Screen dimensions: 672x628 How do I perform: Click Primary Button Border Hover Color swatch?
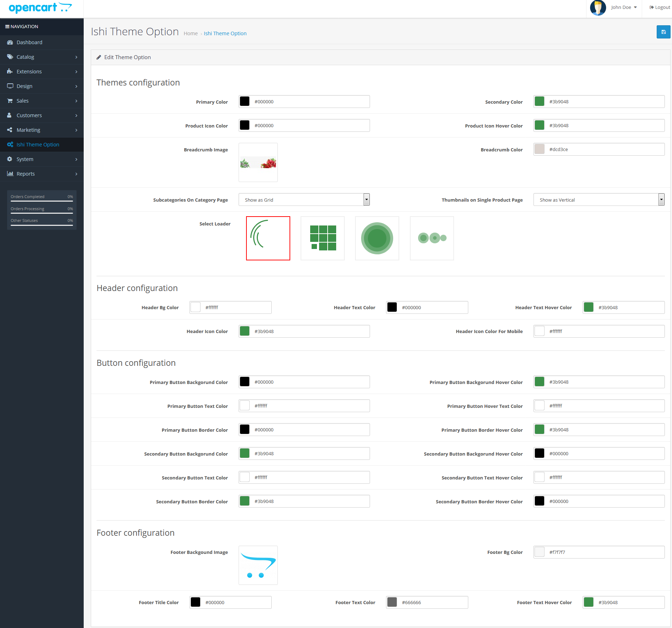coord(540,430)
